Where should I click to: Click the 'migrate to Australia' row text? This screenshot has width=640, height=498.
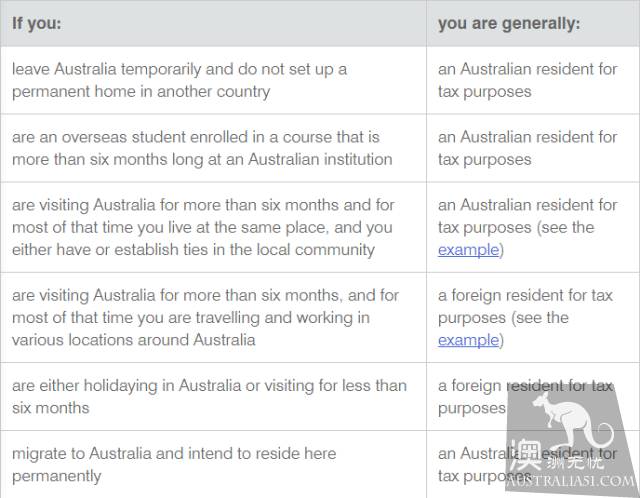(x=174, y=465)
